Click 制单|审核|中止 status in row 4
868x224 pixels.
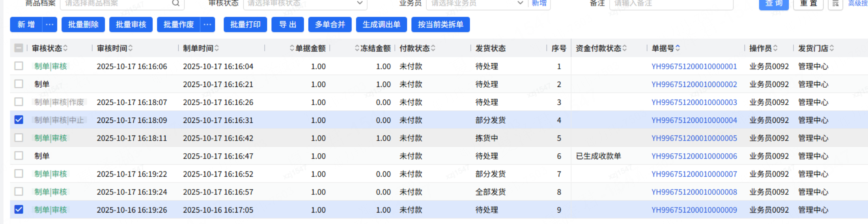pos(59,120)
